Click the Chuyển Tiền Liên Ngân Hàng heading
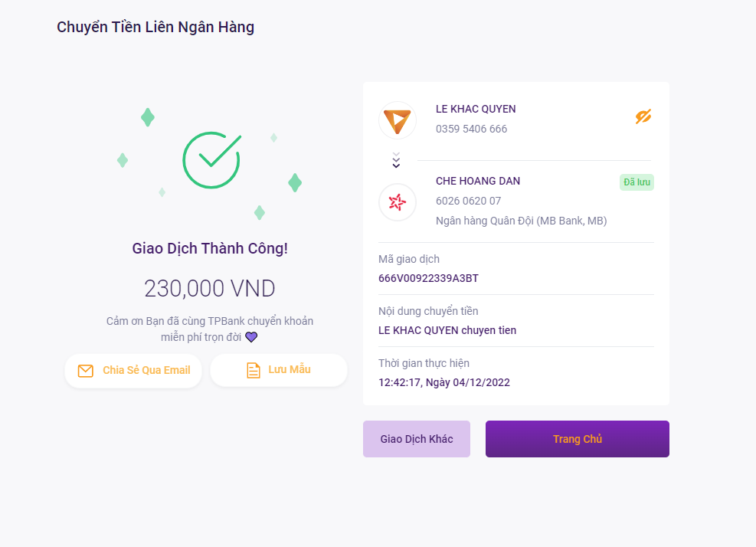This screenshot has width=756, height=547. (155, 27)
